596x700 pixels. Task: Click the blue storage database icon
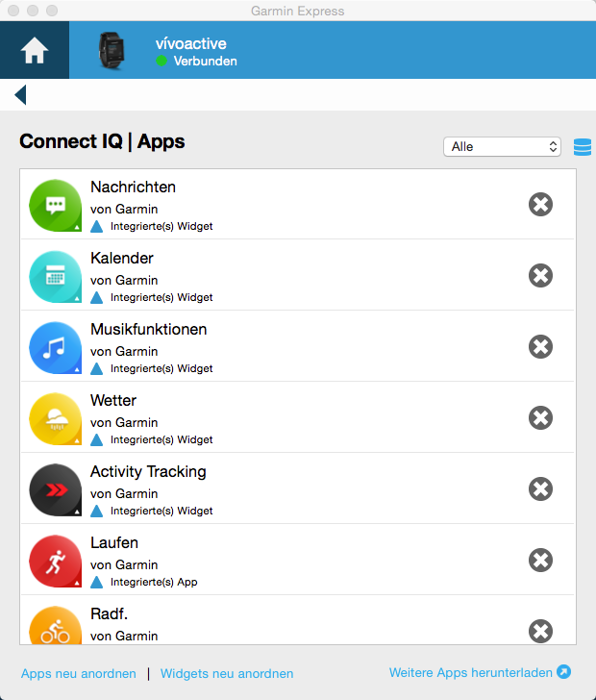582,146
